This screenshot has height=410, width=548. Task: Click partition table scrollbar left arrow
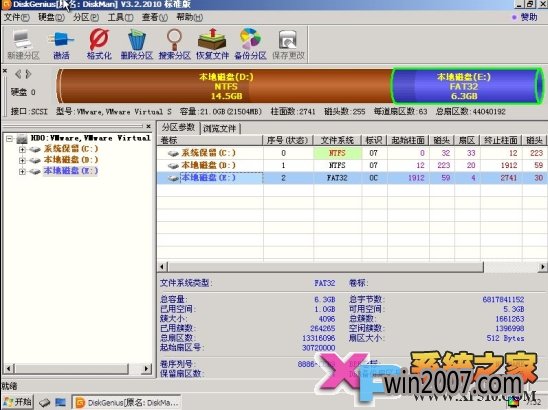(x=162, y=267)
